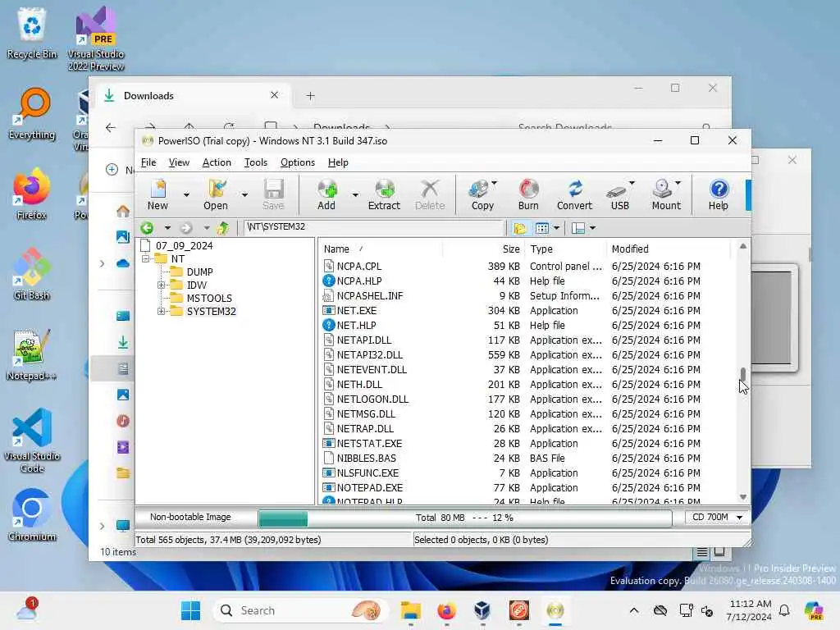
Task: Collapse the NT folder tree node
Action: click(x=146, y=258)
